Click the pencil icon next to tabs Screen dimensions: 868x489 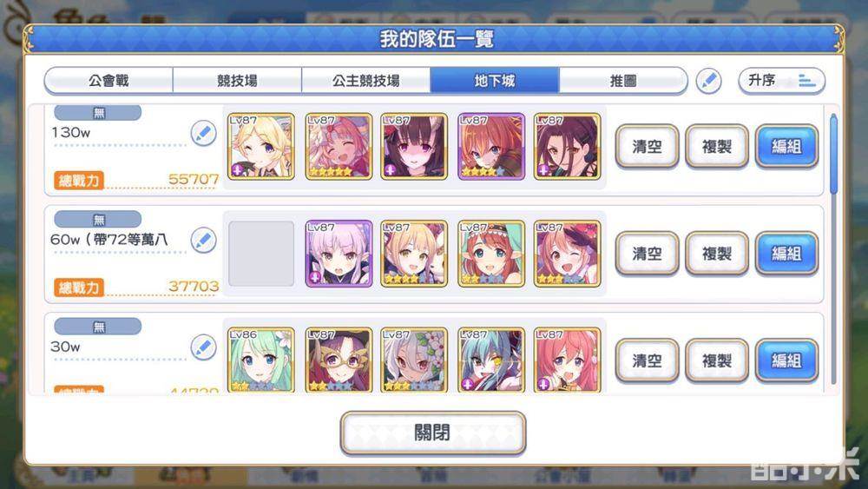click(x=708, y=82)
